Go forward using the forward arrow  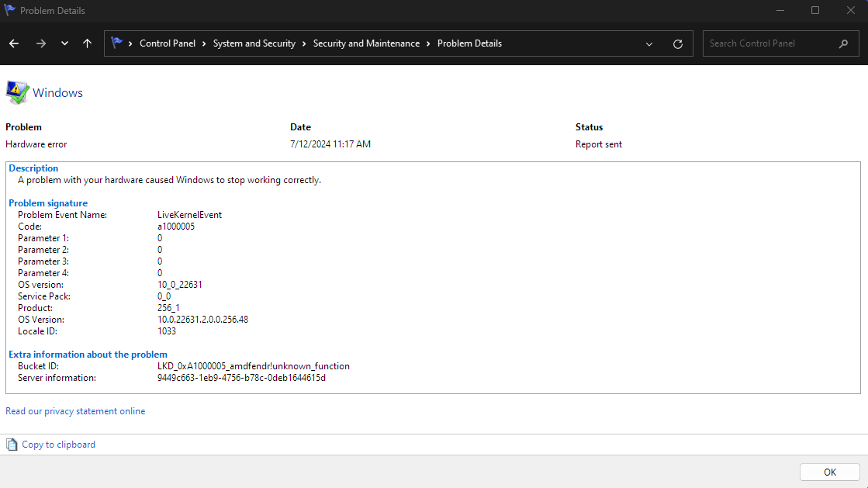pyautogui.click(x=40, y=43)
